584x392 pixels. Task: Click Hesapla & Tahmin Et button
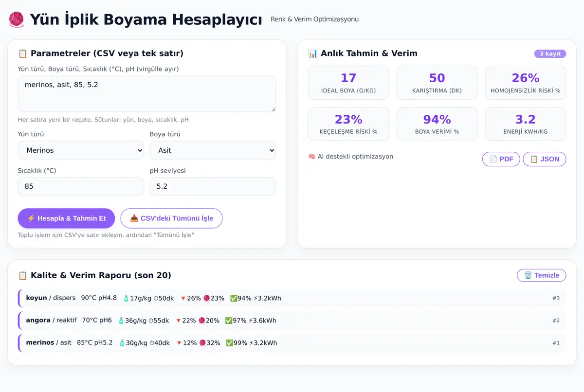(66, 218)
